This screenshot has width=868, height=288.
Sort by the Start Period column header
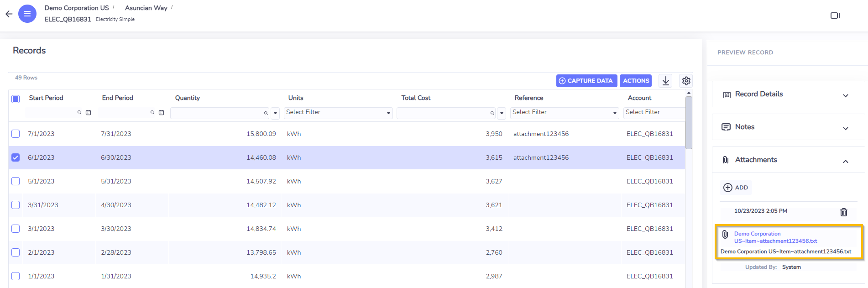point(46,98)
